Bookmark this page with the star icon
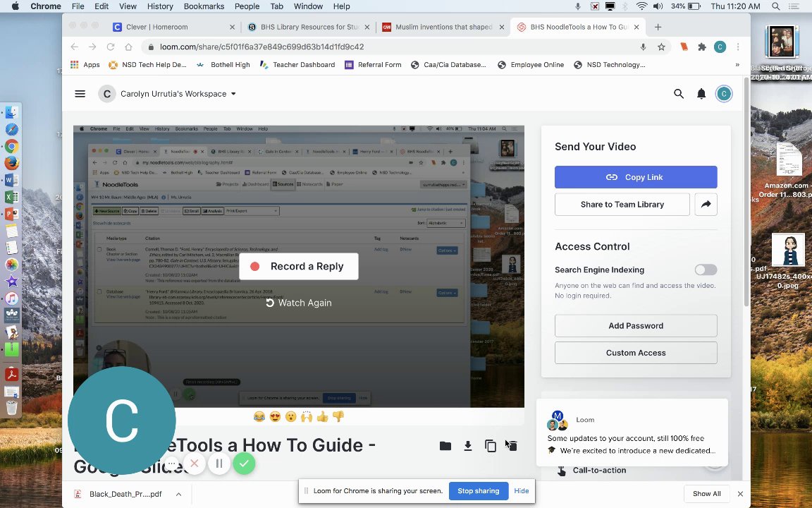Screen dimensions: 812x508 point(661,47)
